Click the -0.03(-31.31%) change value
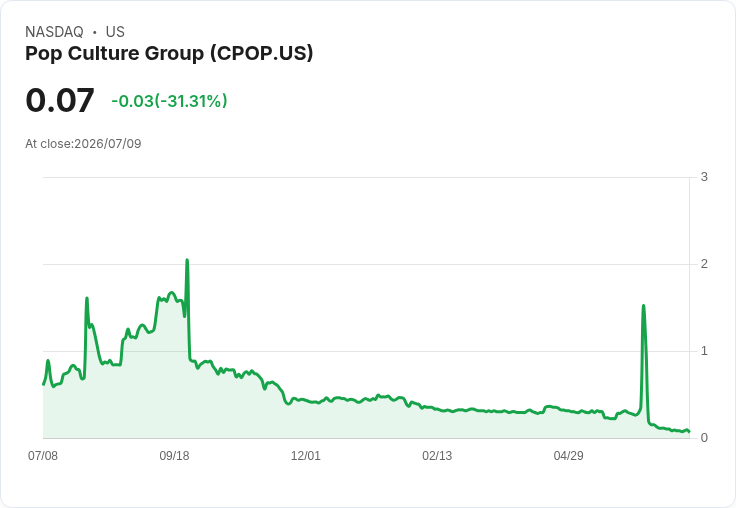 click(169, 101)
